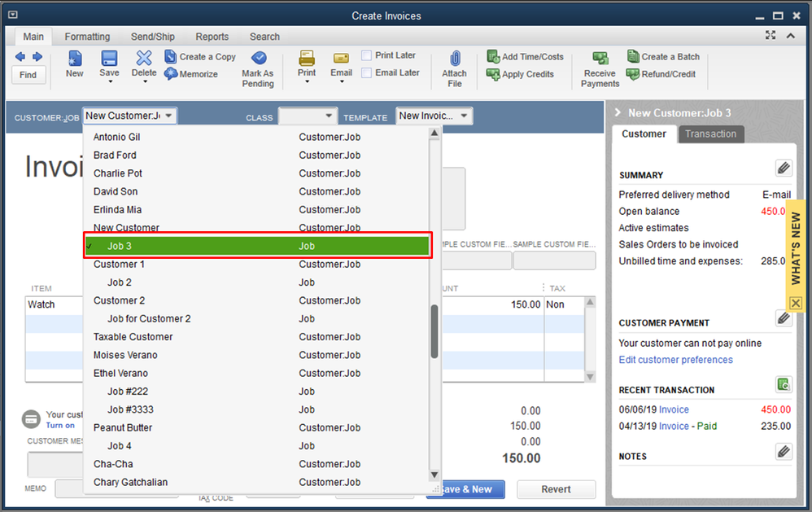Click the Watch item cell

pos(54,304)
